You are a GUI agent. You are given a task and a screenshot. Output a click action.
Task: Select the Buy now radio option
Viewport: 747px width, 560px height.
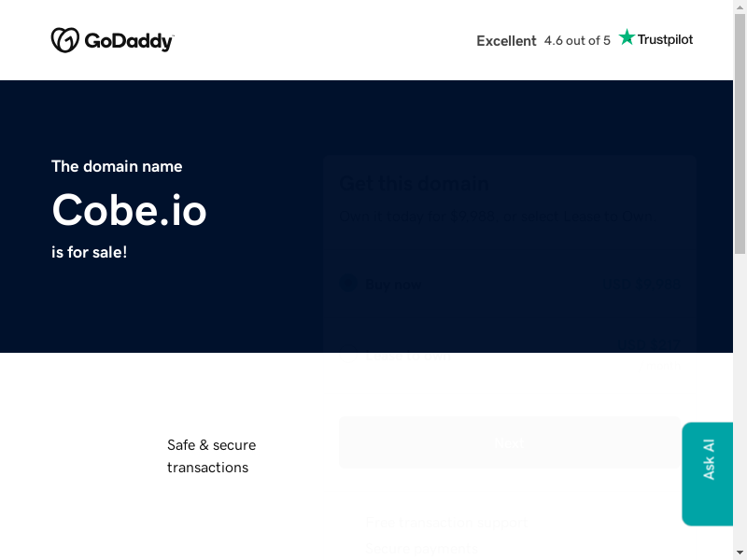pos(347,283)
